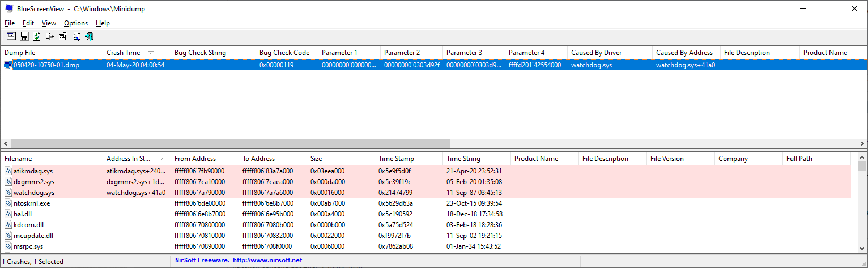Screen dimensions: 868x268
Task: Click the Caused By Driver column header
Action: coord(596,53)
